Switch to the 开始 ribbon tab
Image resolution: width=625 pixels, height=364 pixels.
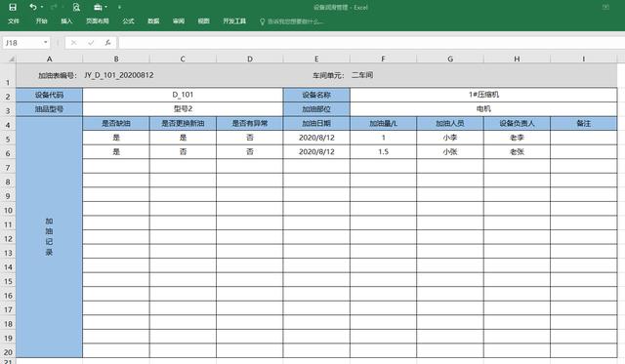click(x=41, y=21)
